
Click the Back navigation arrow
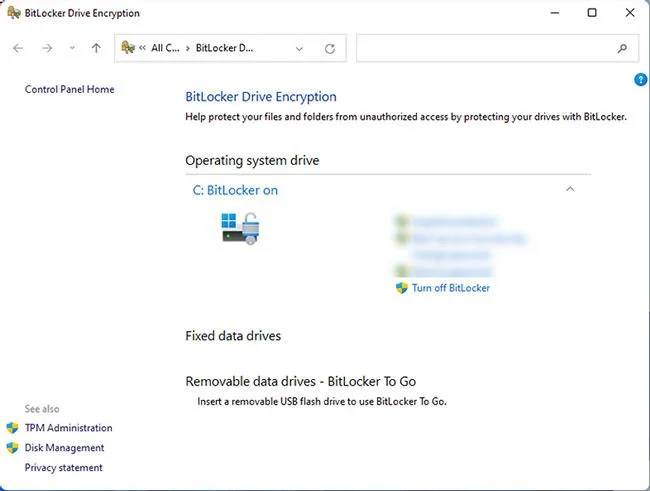(18, 49)
